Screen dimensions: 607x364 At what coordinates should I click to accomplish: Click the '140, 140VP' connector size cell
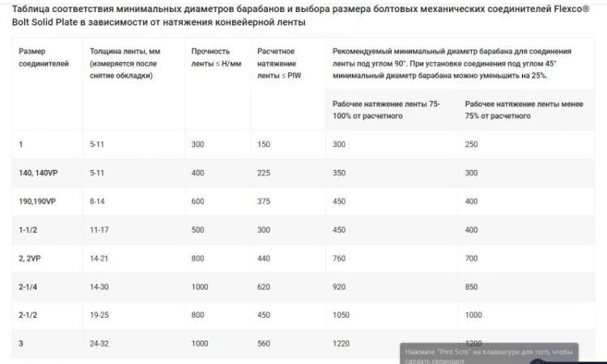[38, 173]
